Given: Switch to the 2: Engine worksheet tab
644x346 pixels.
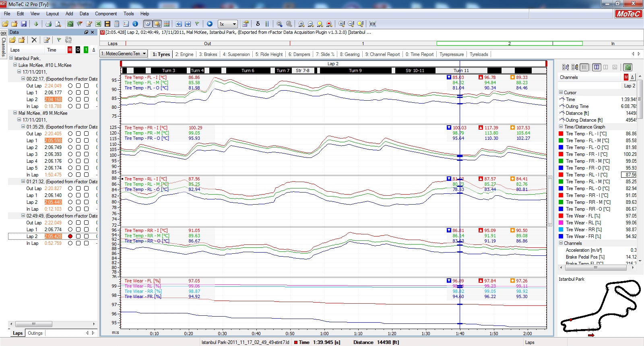Looking at the screenshot, I should (184, 54).
